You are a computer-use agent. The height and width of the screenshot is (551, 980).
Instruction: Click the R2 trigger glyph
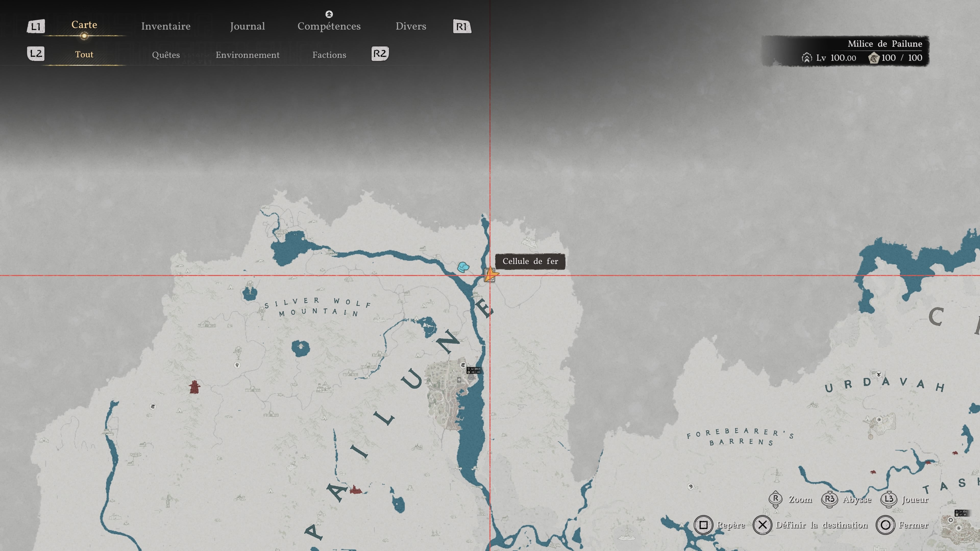tap(380, 54)
